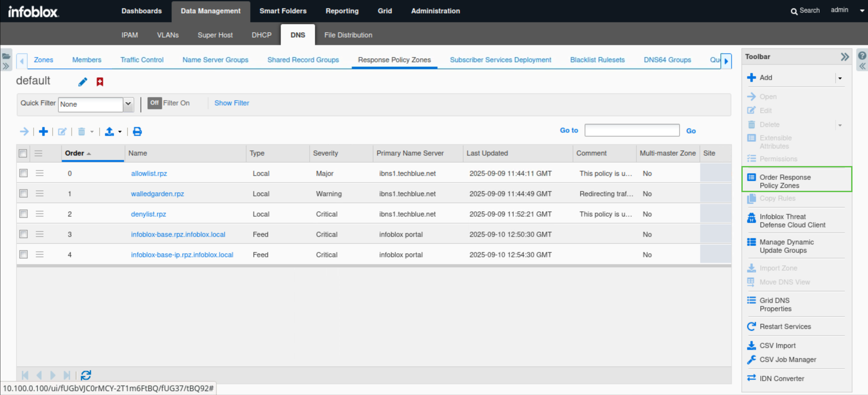The height and width of the screenshot is (395, 868).
Task: Open the IDN Converter tool
Action: point(781,378)
